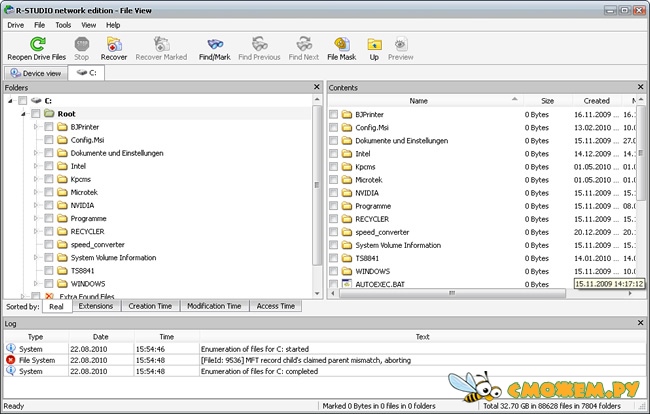Check the Root folder checkbox in tree
The height and width of the screenshot is (414, 650).
tap(36, 114)
